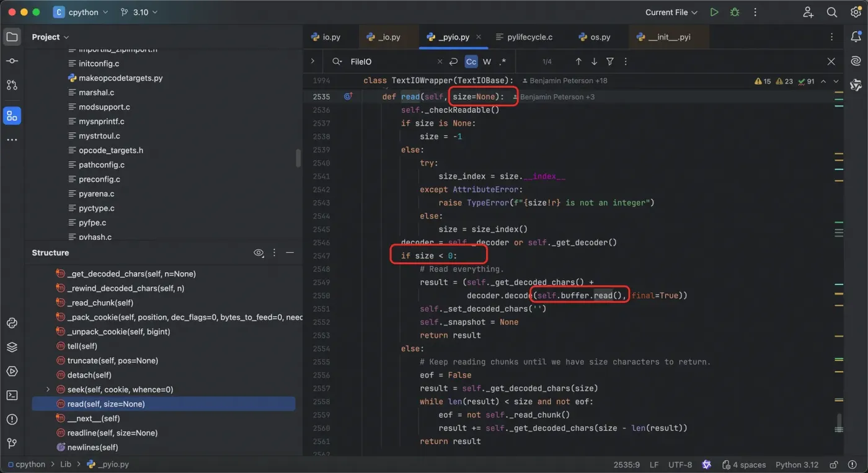868x473 pixels.
Task: Open the tool window below AI Assistant
Action: point(856,85)
